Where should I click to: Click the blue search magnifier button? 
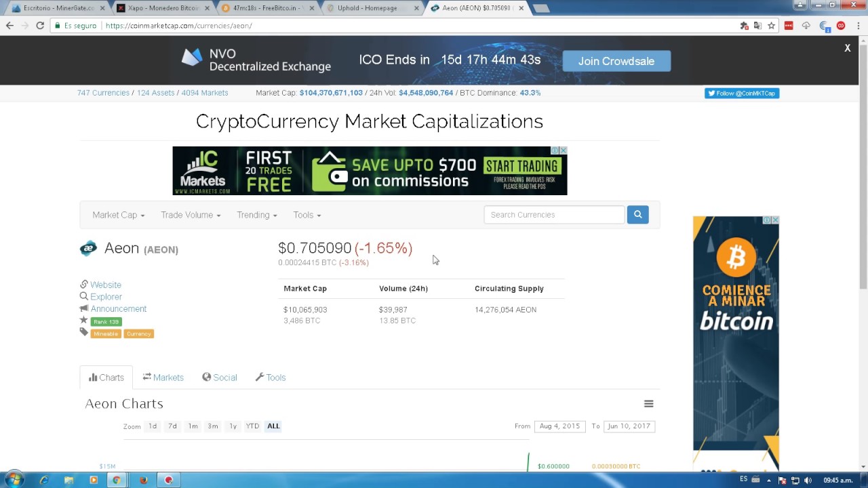pos(637,215)
